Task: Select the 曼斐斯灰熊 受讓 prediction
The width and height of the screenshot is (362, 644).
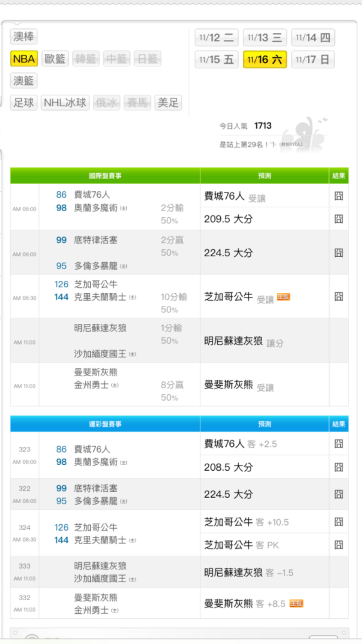Action: point(239,385)
